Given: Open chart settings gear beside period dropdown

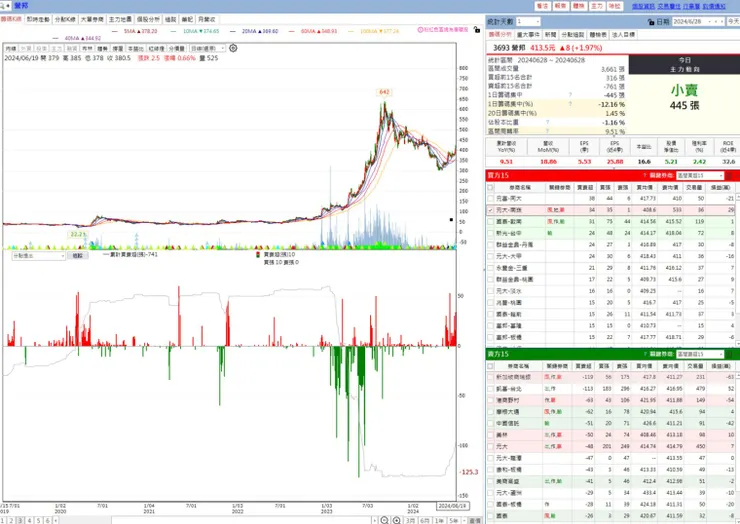Looking at the screenshot, I should pos(233,48).
